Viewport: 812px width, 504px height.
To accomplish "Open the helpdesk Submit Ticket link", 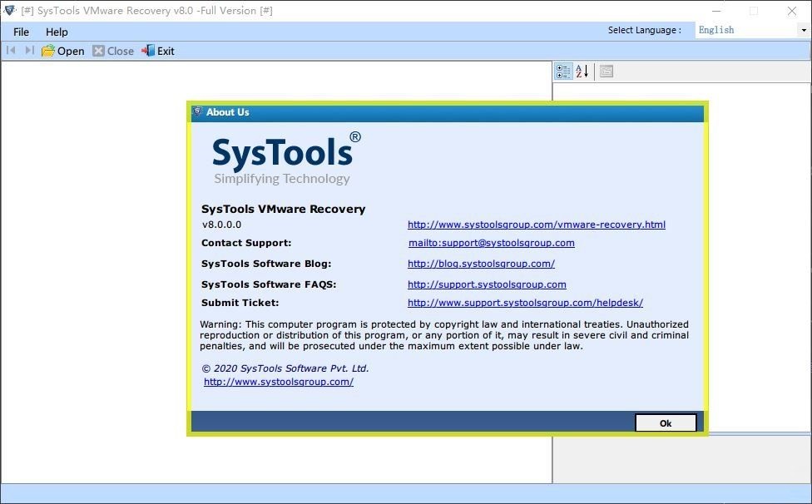I will pyautogui.click(x=525, y=303).
